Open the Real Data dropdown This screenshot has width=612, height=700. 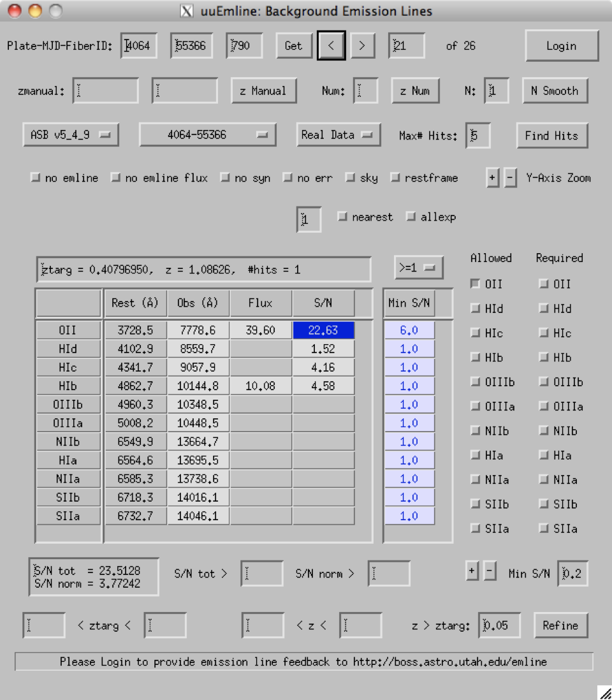click(338, 135)
